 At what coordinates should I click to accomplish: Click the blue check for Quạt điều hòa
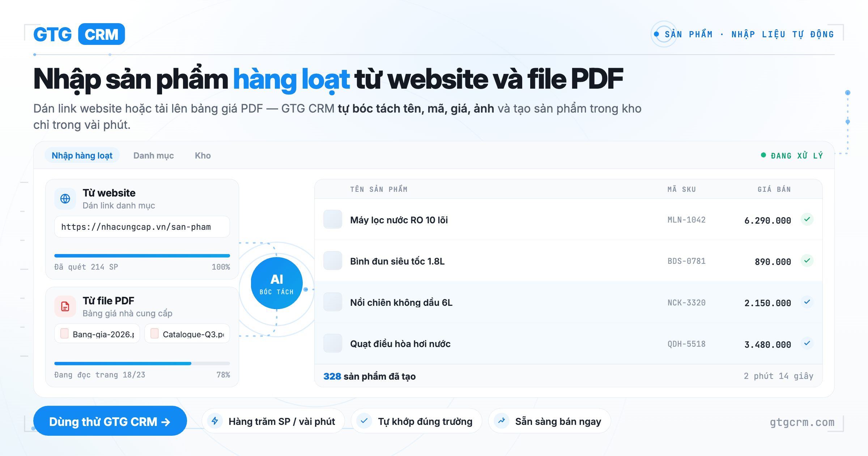coord(807,343)
